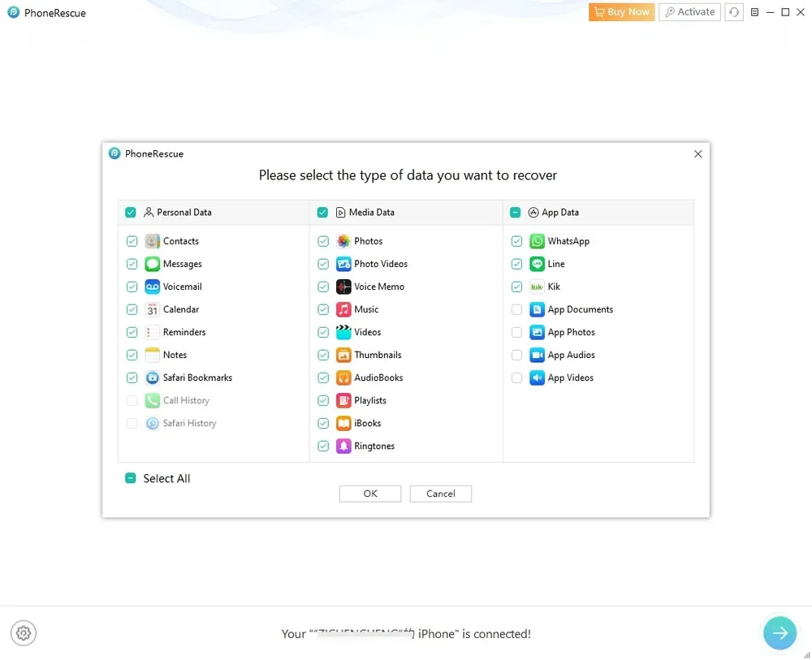Open the title bar menu icon
812x660 pixels.
[754, 12]
